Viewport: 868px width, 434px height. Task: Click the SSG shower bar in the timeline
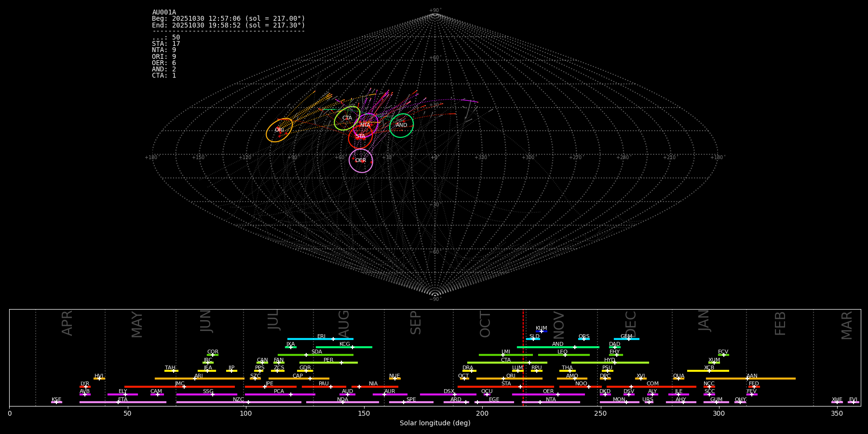click(x=206, y=394)
